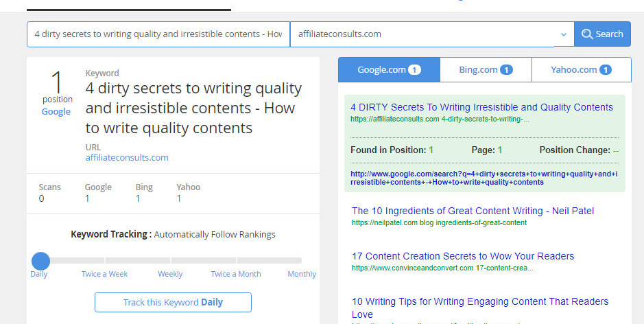644x324 pixels.
Task: Click the magnifier icon in Search button
Action: click(x=587, y=34)
